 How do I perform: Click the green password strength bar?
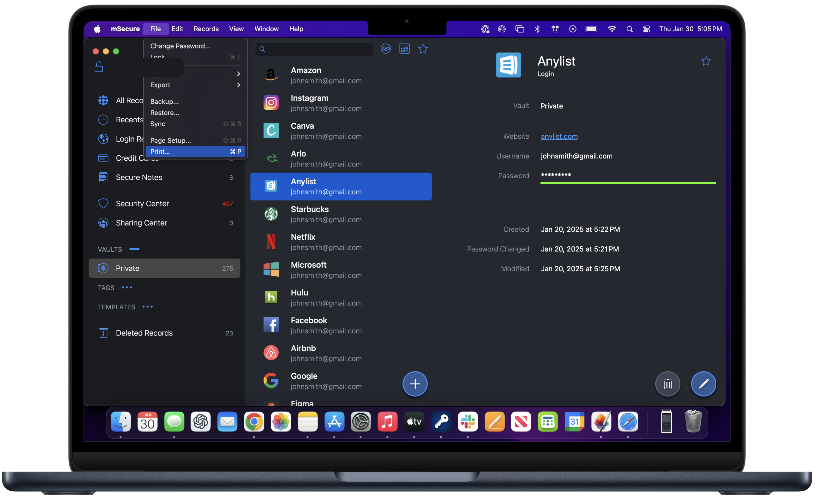[x=628, y=183]
